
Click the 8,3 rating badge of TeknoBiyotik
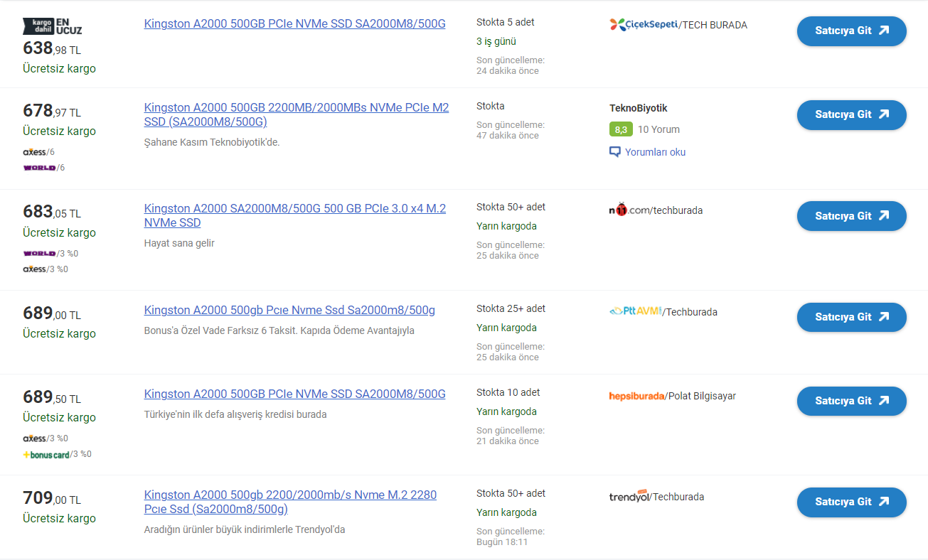[621, 129]
